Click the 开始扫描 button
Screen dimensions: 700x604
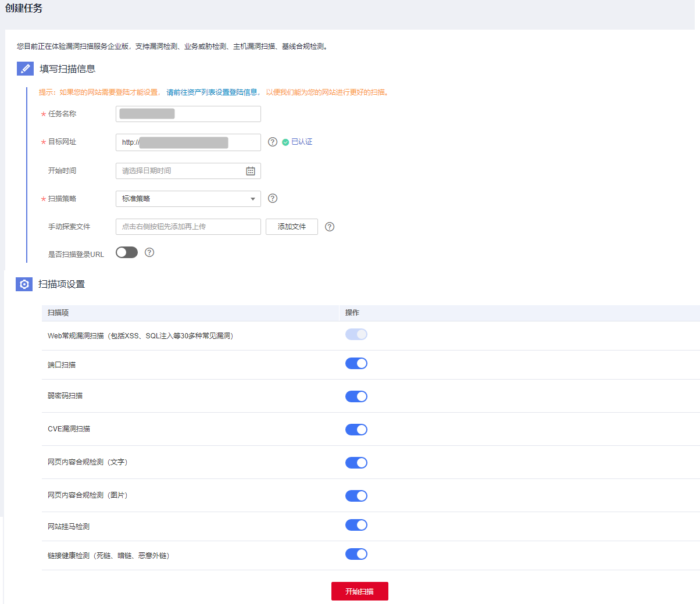(x=359, y=591)
